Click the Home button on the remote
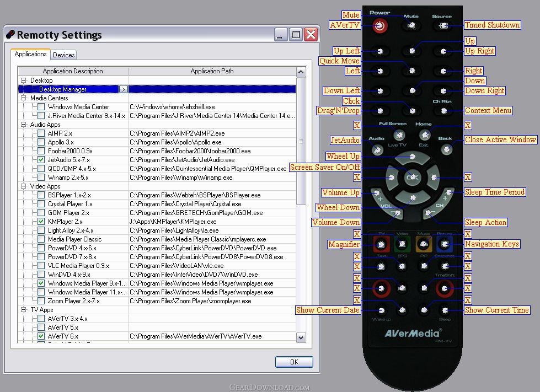 [425, 135]
